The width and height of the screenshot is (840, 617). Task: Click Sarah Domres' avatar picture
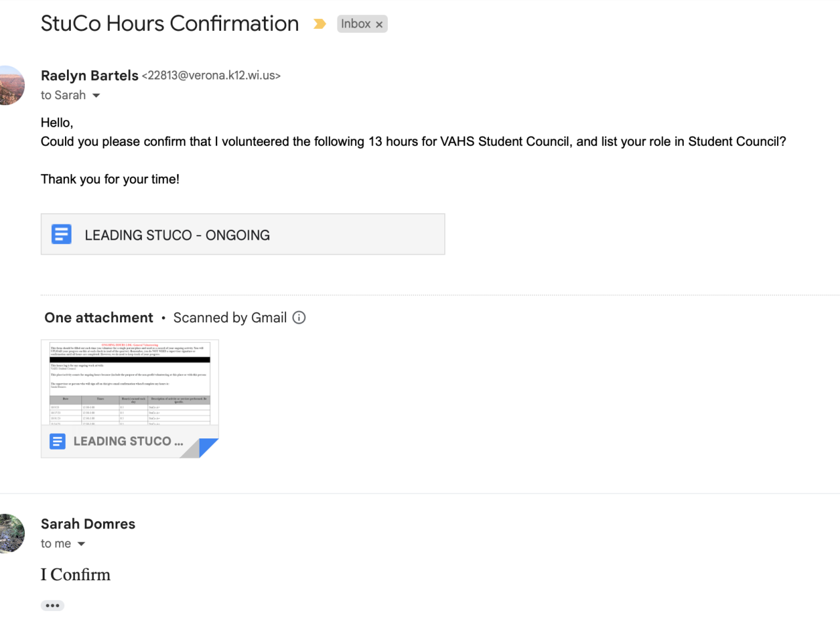click(12, 534)
